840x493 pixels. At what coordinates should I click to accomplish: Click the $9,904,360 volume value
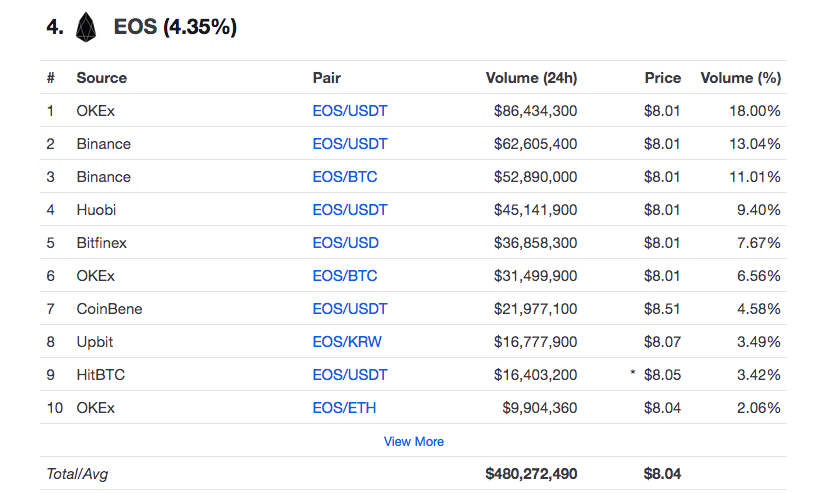[x=540, y=408]
